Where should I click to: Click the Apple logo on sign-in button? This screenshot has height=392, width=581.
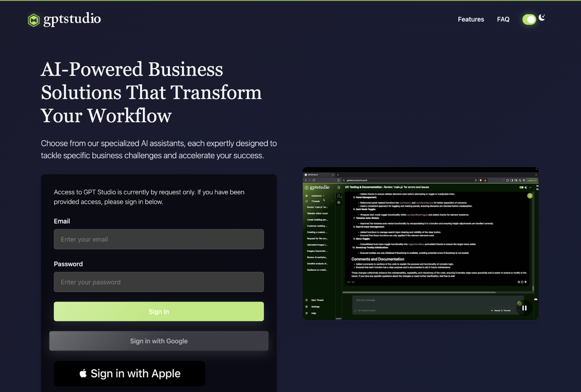(x=83, y=374)
